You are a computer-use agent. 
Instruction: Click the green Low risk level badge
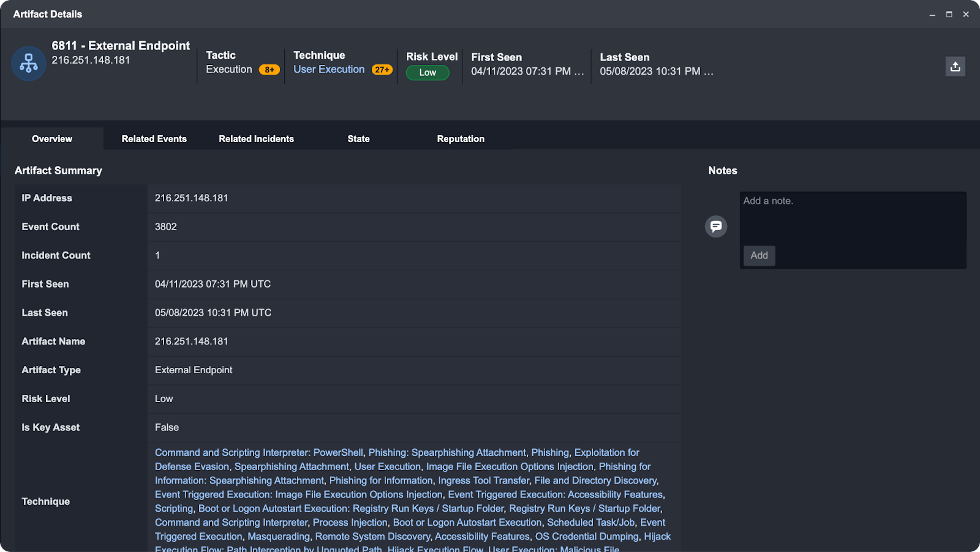click(428, 73)
